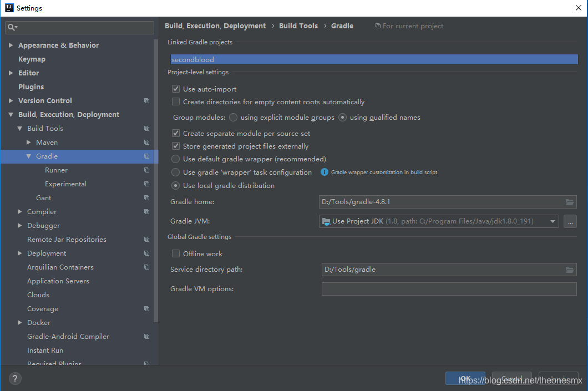Image resolution: width=588 pixels, height=391 pixels.
Task: Click the OK button
Action: point(465,379)
